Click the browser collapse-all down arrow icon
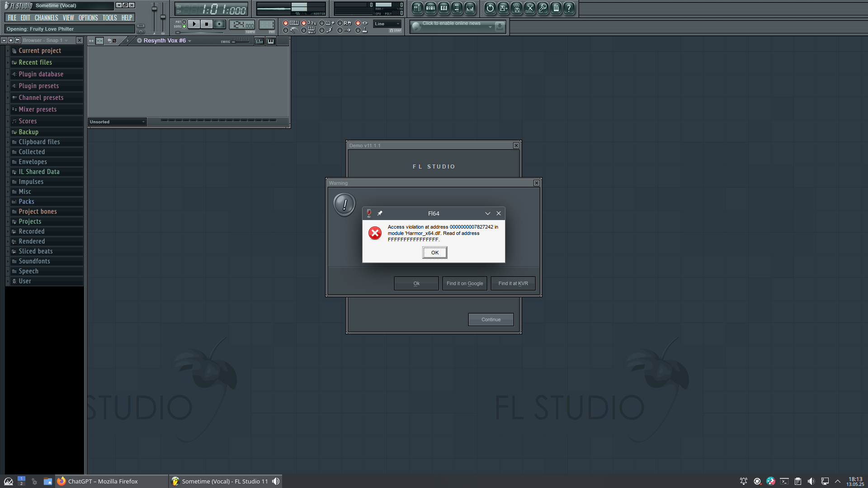 (4, 40)
